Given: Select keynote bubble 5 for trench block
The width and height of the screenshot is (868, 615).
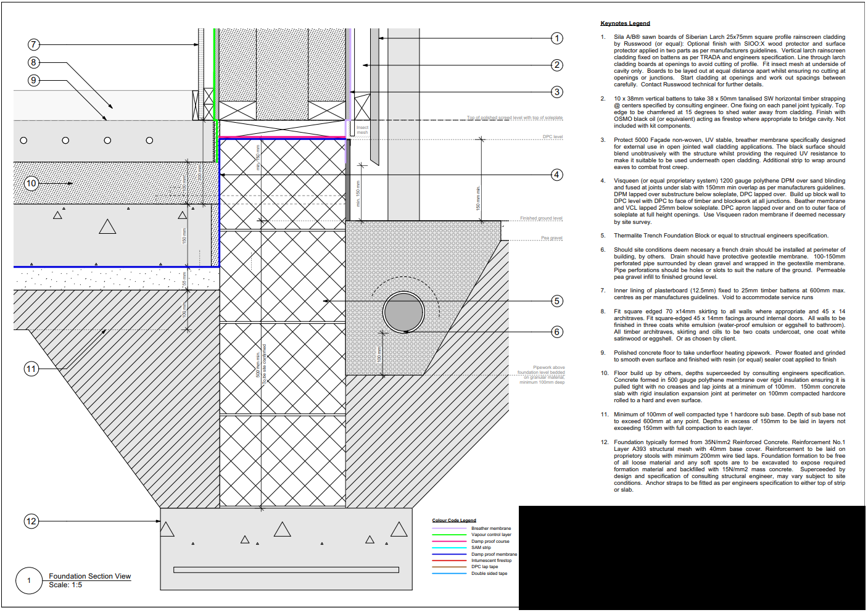Looking at the screenshot, I should pos(557,301).
